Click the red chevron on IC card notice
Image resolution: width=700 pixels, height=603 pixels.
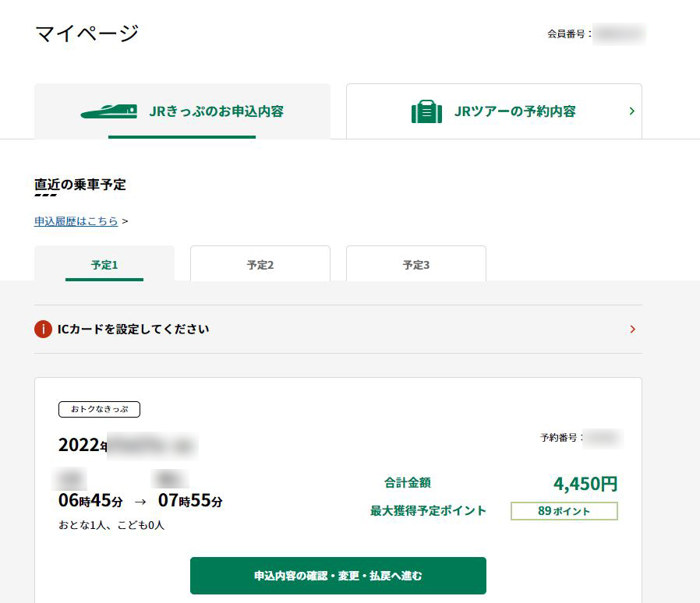click(x=633, y=330)
